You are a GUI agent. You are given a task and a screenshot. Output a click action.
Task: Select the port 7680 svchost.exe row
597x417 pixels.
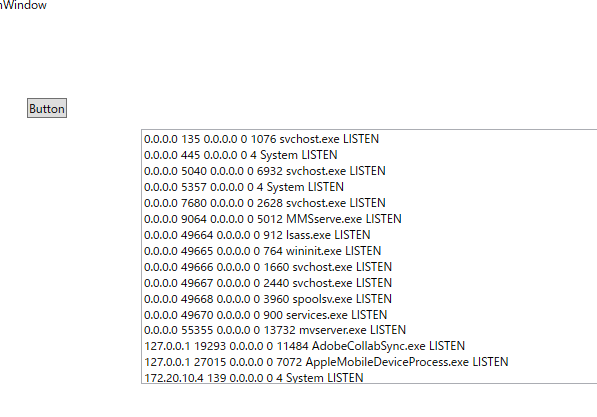(369, 203)
